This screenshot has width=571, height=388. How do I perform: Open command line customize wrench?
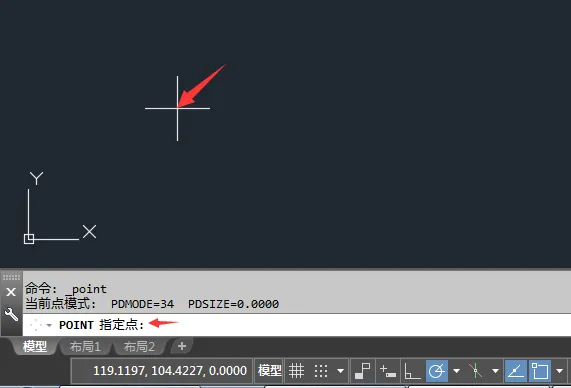pos(11,314)
